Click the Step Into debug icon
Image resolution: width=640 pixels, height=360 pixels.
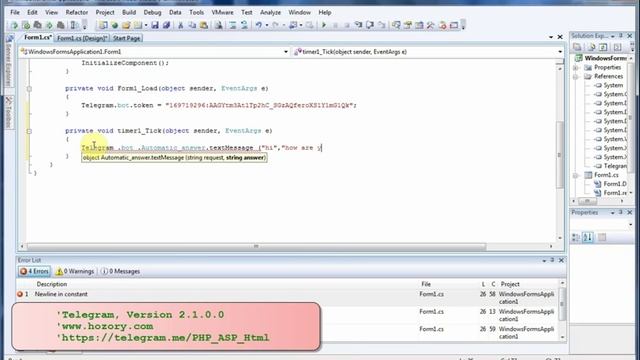(x=358, y=25)
